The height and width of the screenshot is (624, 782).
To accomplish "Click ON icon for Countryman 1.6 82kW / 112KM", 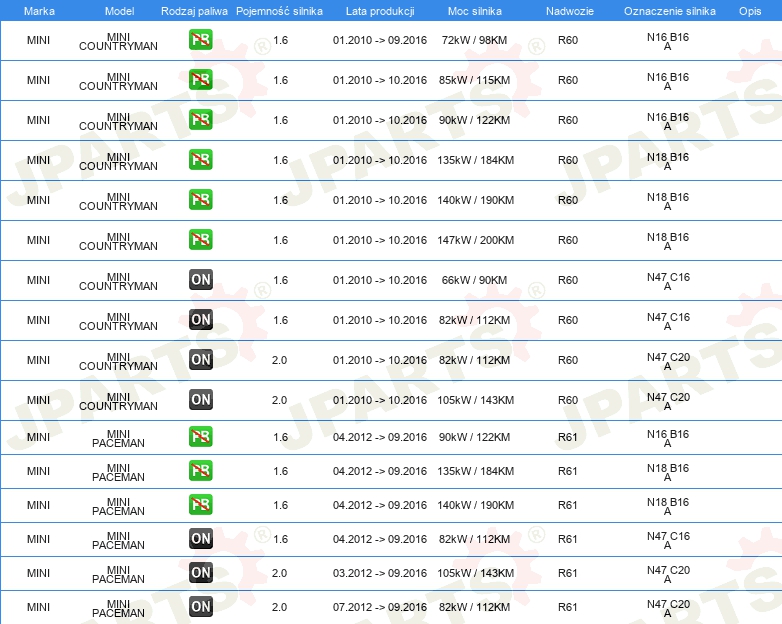I will pos(200,320).
